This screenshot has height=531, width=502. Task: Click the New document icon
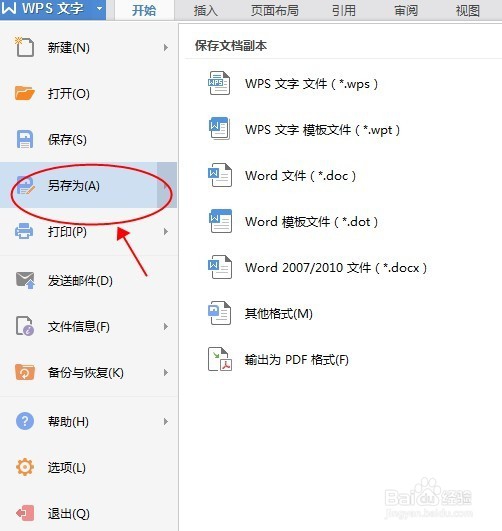pyautogui.click(x=24, y=47)
